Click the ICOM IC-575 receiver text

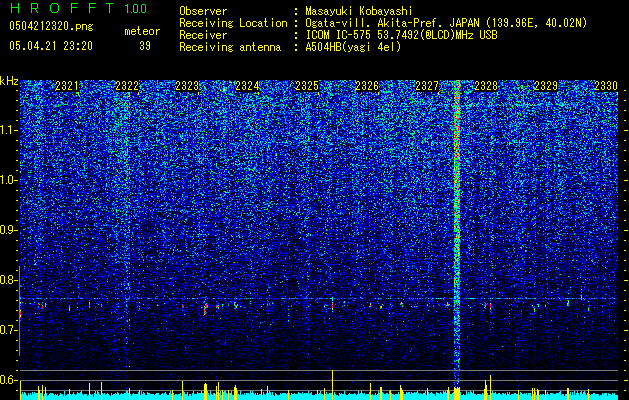(401, 35)
